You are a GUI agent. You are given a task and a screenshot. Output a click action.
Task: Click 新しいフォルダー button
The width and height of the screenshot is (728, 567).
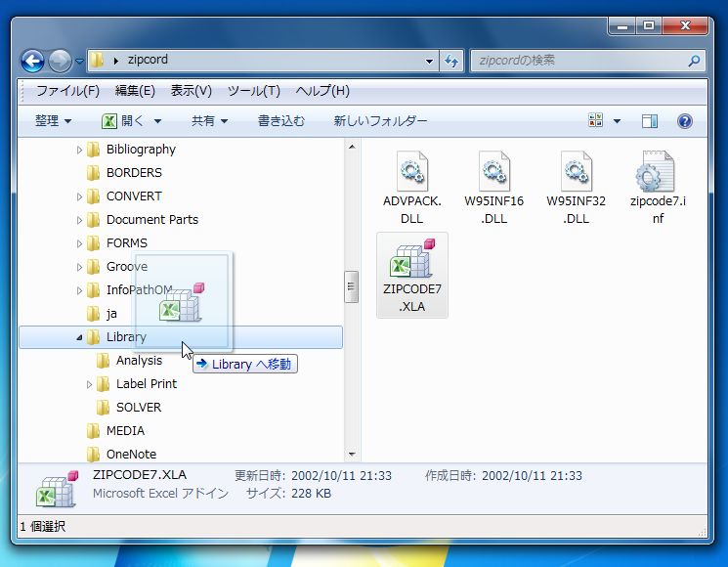click(380, 121)
